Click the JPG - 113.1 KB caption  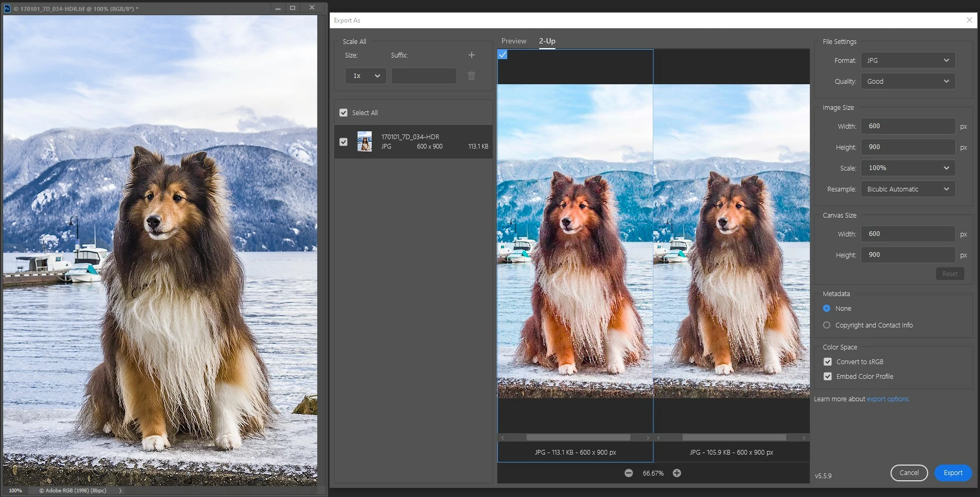coord(575,453)
